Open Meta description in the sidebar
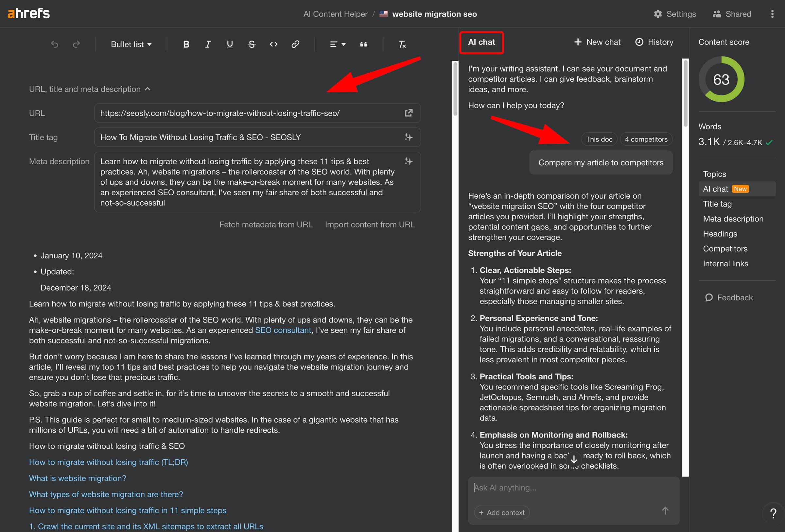The height and width of the screenshot is (532, 785). point(733,219)
